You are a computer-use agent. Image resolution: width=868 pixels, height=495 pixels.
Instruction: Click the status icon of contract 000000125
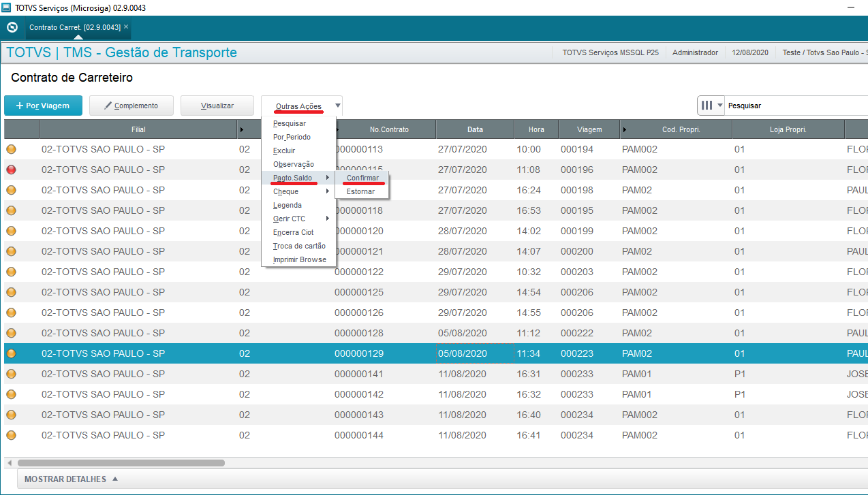(11, 292)
